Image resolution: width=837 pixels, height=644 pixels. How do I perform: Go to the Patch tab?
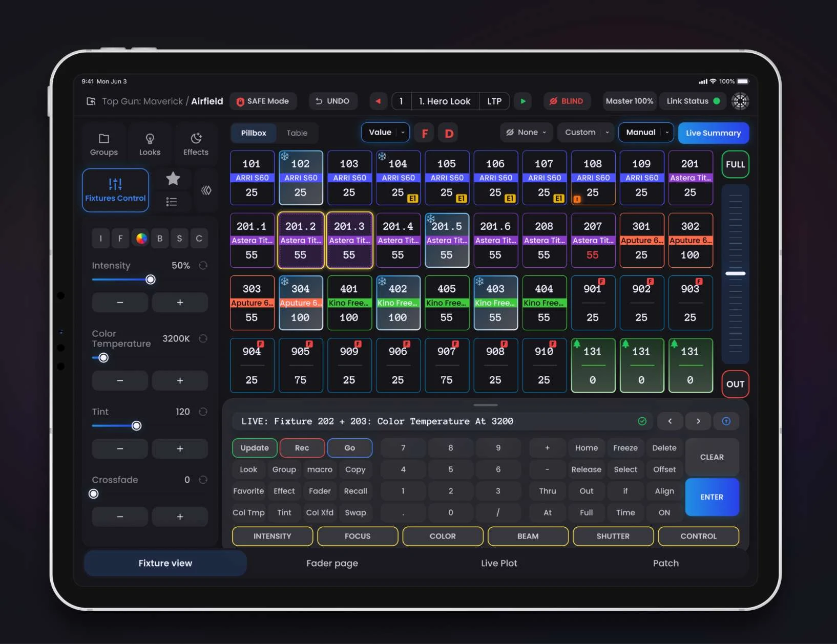666,563
